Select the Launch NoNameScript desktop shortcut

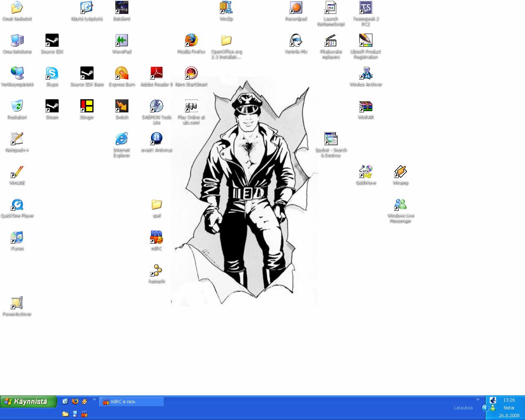coord(331,14)
